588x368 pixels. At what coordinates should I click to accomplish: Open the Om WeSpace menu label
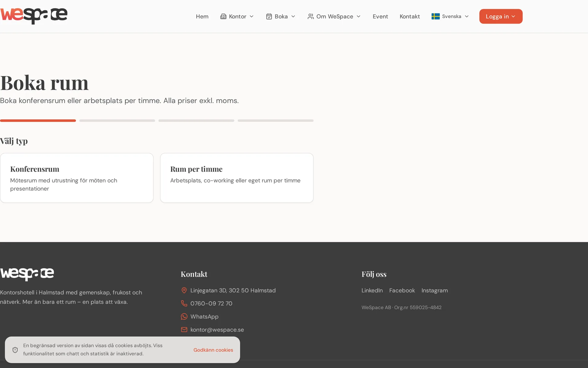[x=335, y=16]
